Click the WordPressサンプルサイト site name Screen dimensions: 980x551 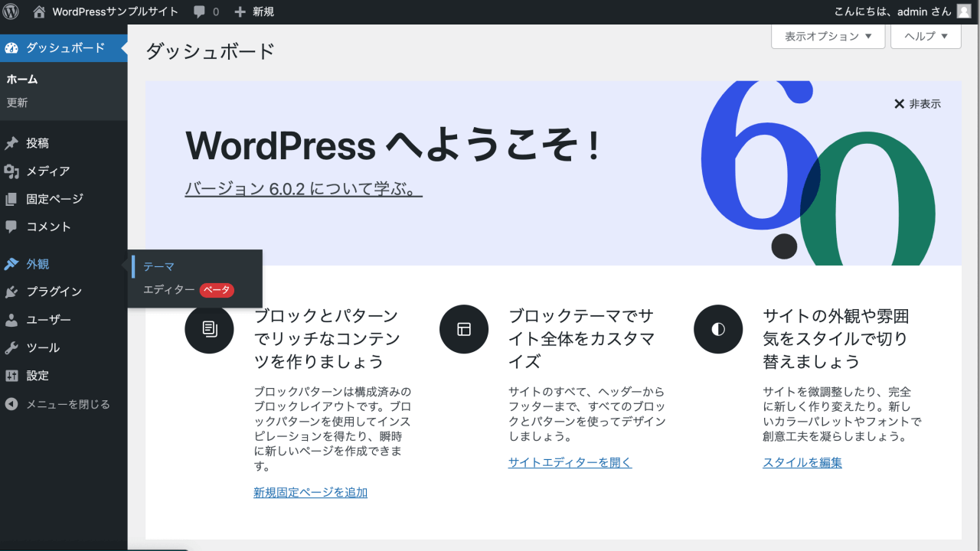tap(115, 11)
